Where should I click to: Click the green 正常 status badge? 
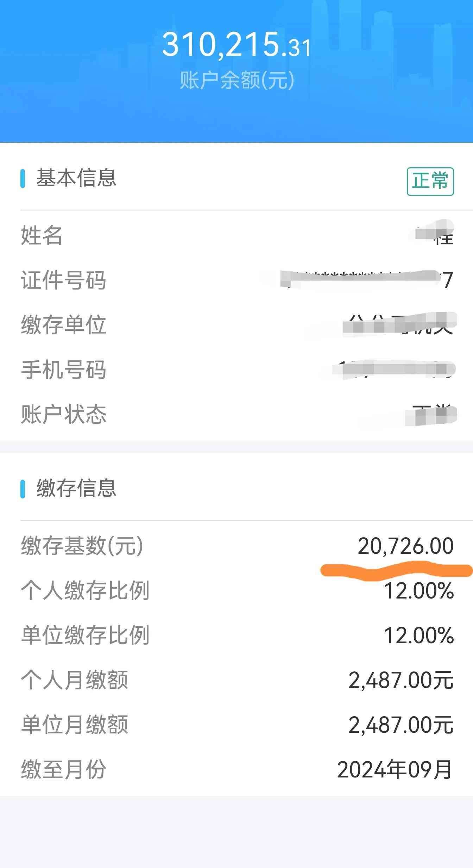click(430, 181)
